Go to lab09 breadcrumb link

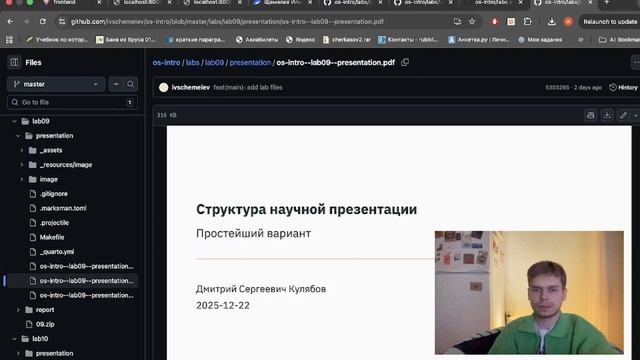(x=214, y=62)
